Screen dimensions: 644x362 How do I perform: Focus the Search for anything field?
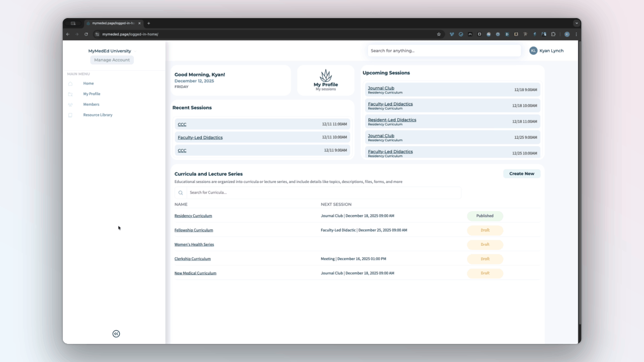pyautogui.click(x=444, y=51)
